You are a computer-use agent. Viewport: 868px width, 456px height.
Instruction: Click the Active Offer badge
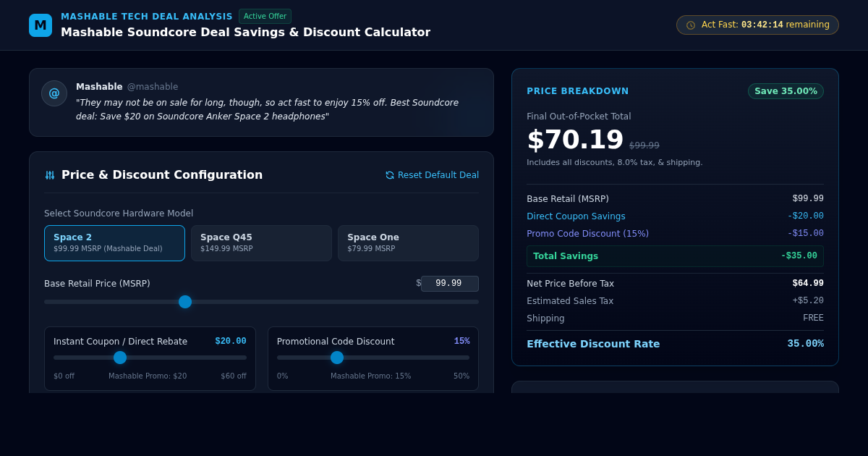coord(265,17)
